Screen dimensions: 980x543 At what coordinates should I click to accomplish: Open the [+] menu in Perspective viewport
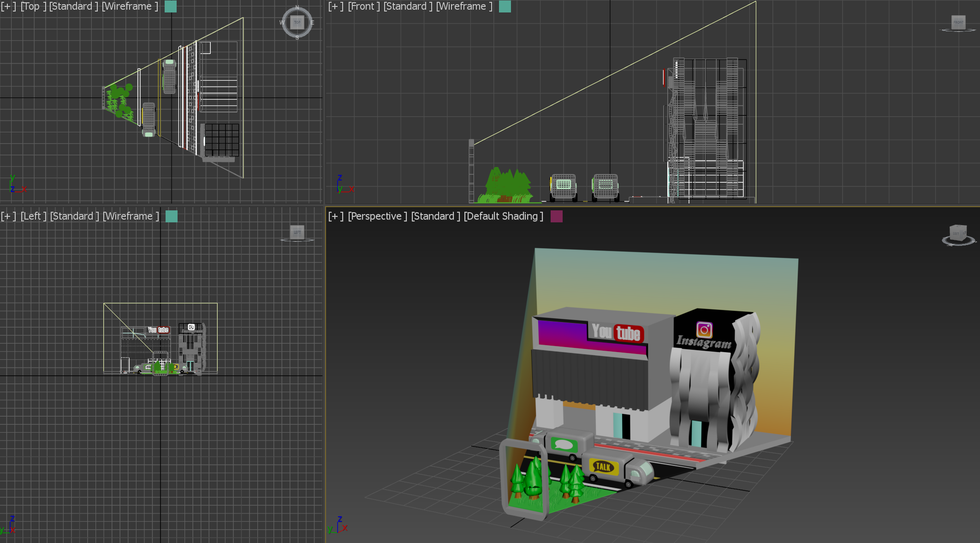click(336, 216)
